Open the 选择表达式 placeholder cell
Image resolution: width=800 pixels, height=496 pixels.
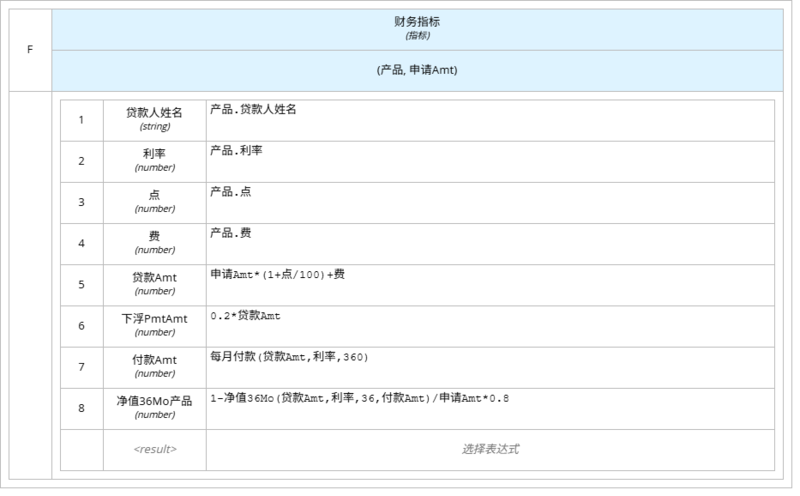(489, 449)
